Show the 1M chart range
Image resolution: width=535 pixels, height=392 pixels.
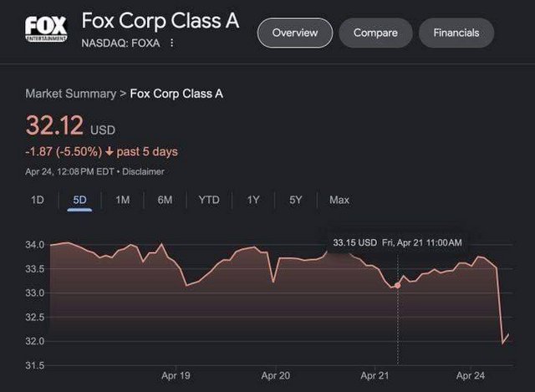pyautogui.click(x=123, y=200)
